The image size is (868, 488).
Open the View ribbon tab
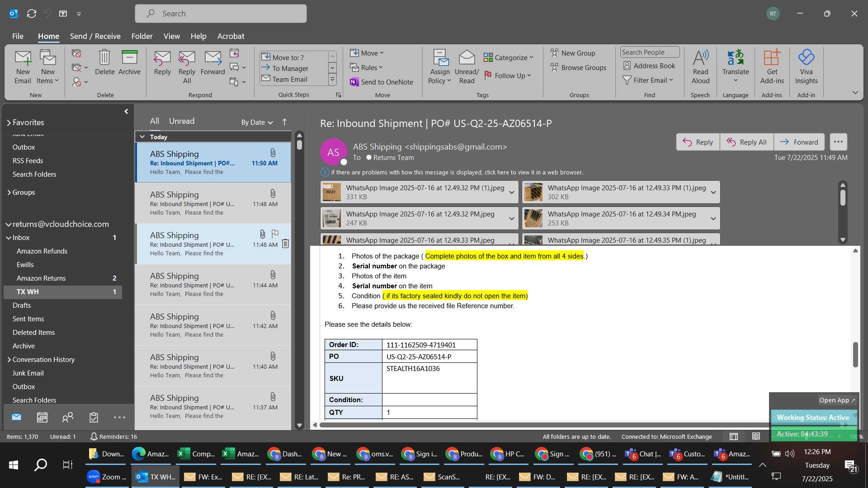point(171,36)
